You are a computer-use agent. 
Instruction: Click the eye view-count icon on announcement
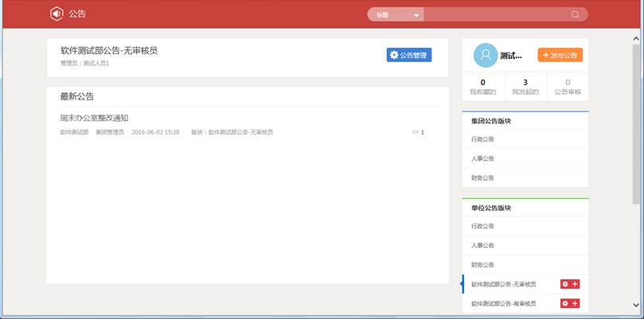pyautogui.click(x=415, y=132)
